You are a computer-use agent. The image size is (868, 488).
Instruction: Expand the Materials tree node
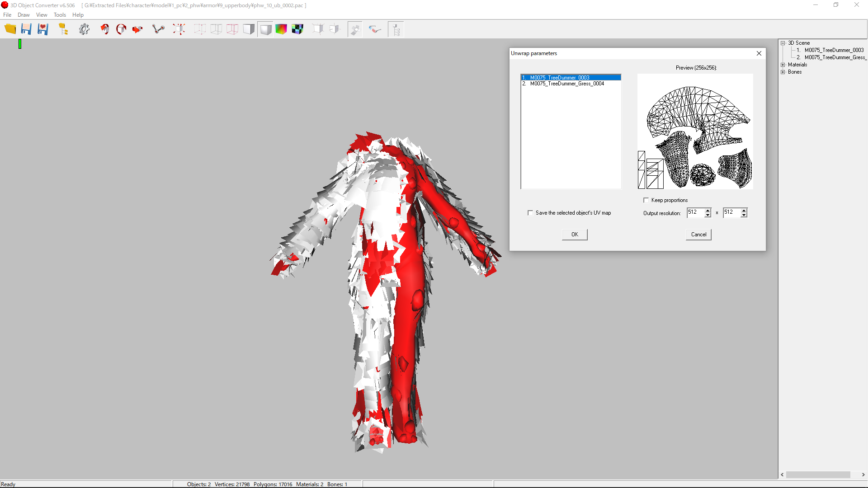click(783, 65)
